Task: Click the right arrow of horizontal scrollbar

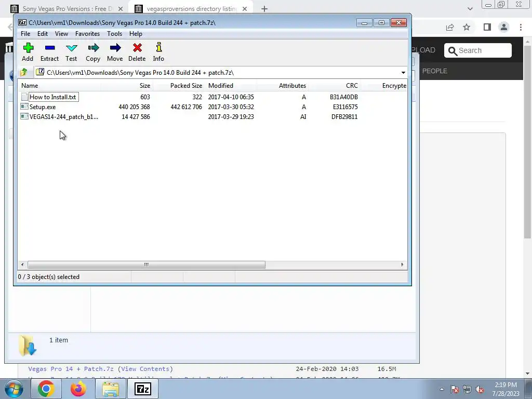Action: pos(403,264)
